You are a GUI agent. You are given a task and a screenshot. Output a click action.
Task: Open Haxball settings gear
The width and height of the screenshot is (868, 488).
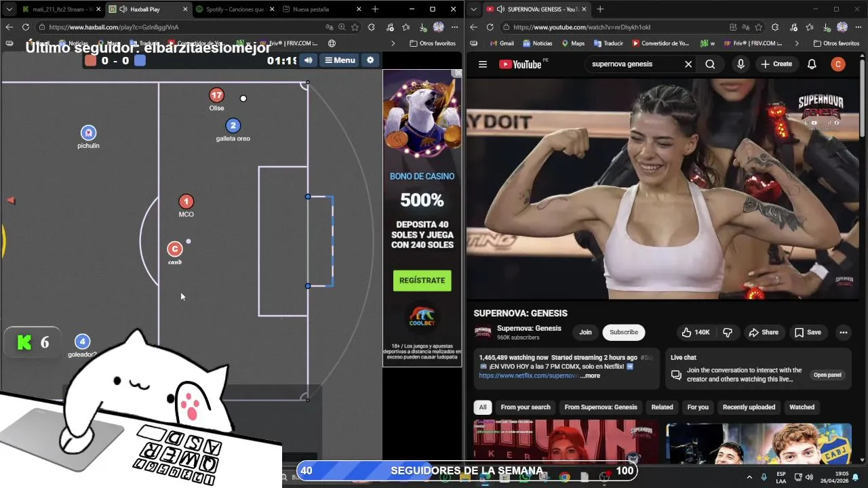(370, 60)
